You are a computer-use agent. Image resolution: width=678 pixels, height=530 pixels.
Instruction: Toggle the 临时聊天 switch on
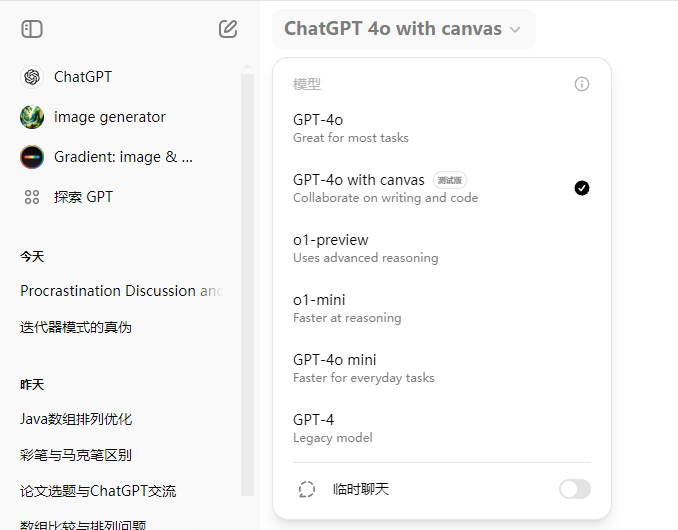click(575, 489)
